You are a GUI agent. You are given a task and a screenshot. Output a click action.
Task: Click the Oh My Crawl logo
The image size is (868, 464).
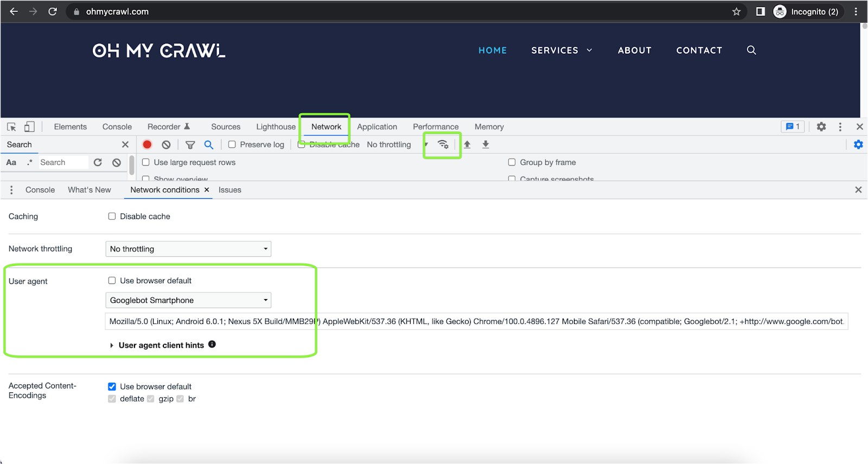pyautogui.click(x=159, y=50)
